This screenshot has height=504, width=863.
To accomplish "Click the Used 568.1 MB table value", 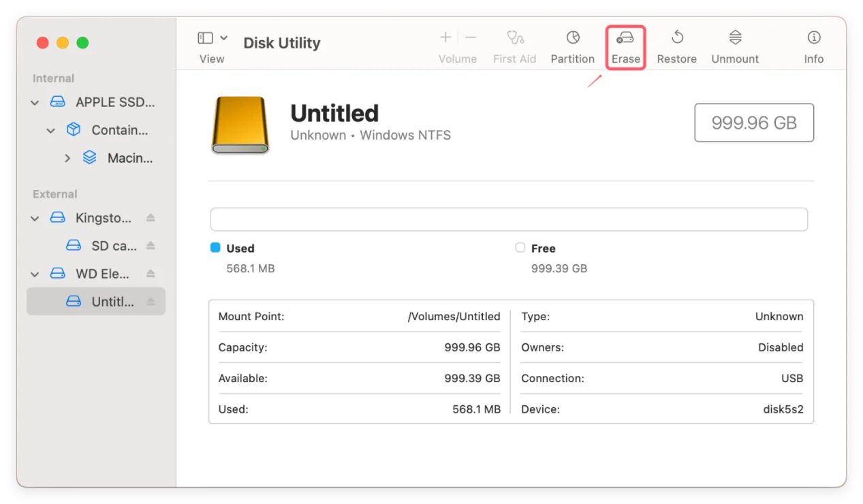I will coord(477,409).
